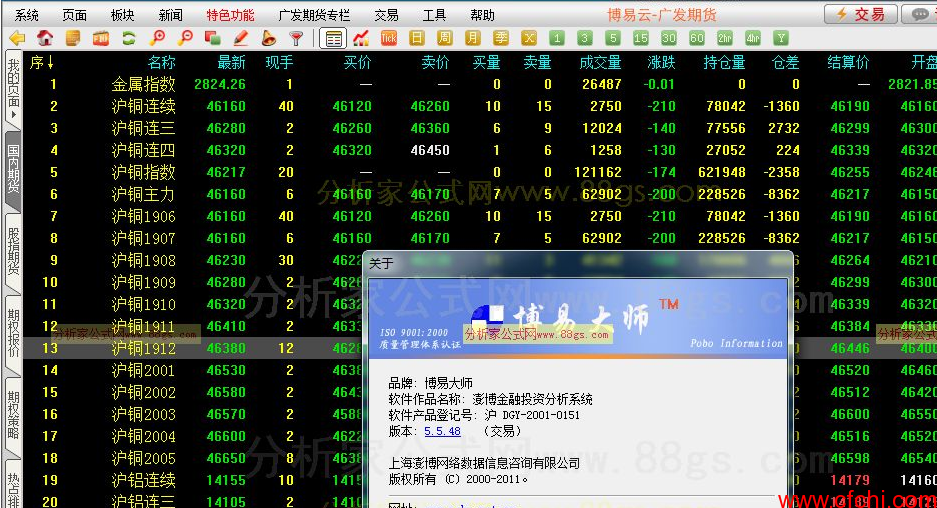
Task: Select daily 日 chart period
Action: click(x=417, y=38)
